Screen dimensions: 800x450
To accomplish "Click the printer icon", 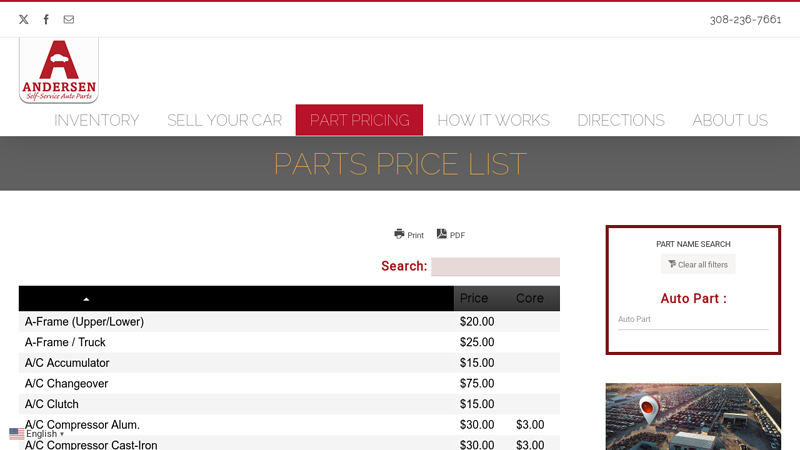I will pos(399,234).
